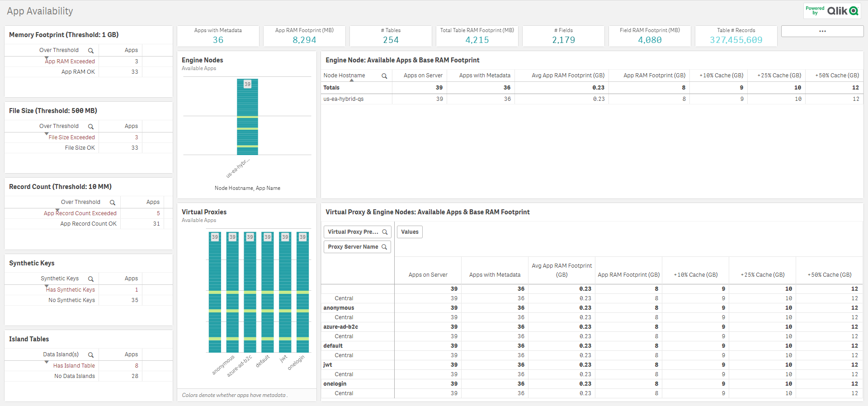Click the anonymous row in pivot table

[x=339, y=308]
